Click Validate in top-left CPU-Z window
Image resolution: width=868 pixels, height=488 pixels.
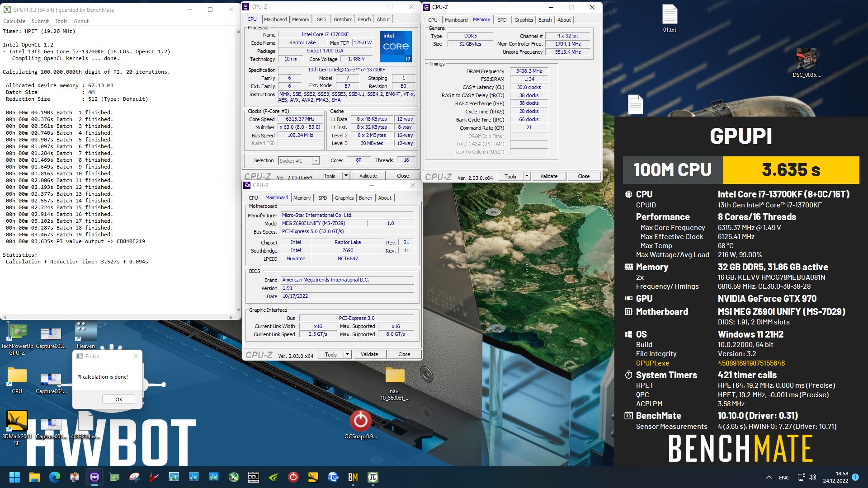point(368,176)
